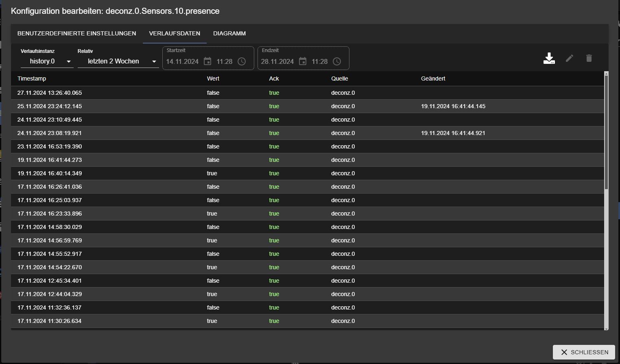620x364 pixels.
Task: Open the Endzeit clock picker icon
Action: [337, 61]
